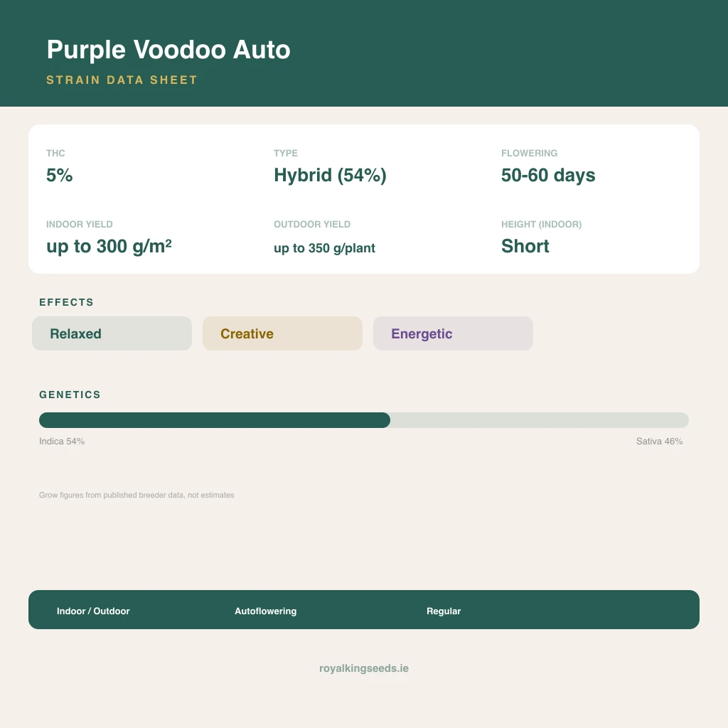The width and height of the screenshot is (728, 728).
Task: Click the up to 300 g/m² indoor yield
Action: (109, 247)
